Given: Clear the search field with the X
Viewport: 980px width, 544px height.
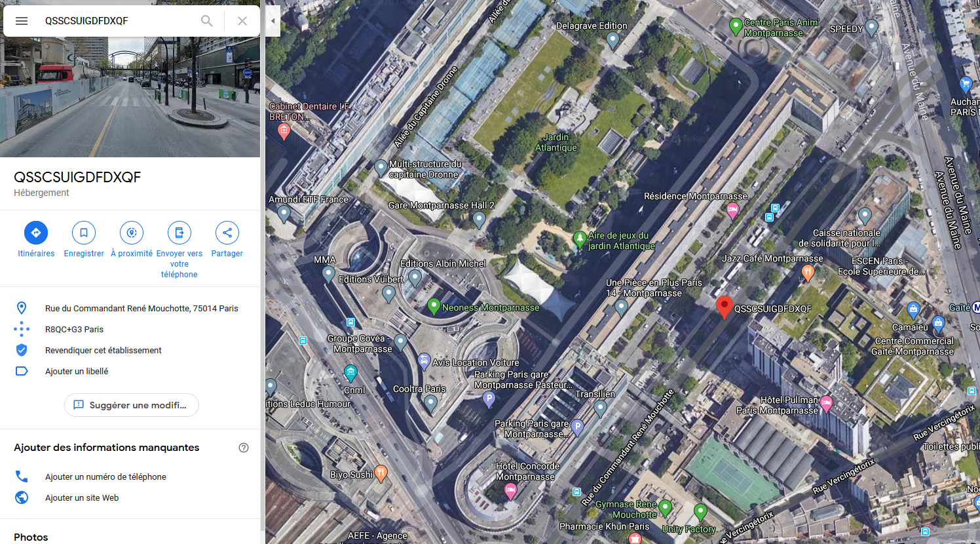Looking at the screenshot, I should (x=242, y=21).
